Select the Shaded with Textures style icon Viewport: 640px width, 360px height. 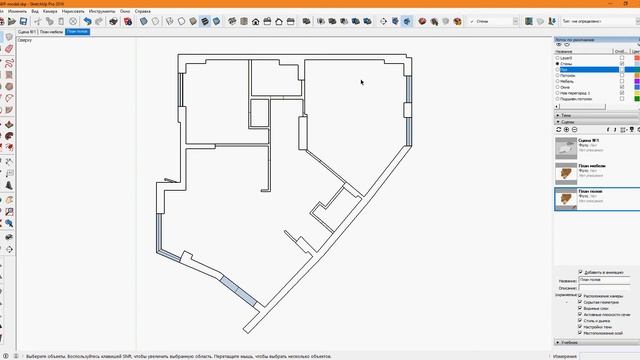point(205,21)
